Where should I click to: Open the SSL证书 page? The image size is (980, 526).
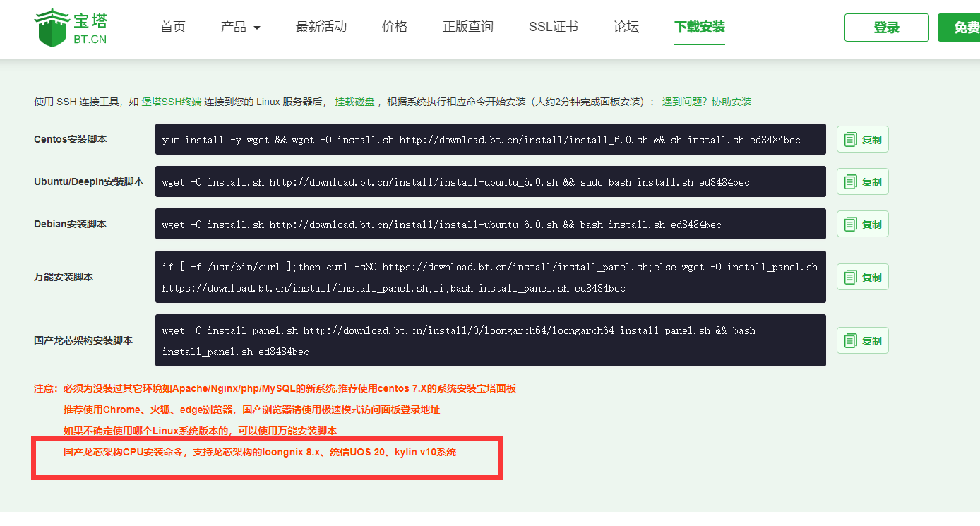click(x=554, y=27)
